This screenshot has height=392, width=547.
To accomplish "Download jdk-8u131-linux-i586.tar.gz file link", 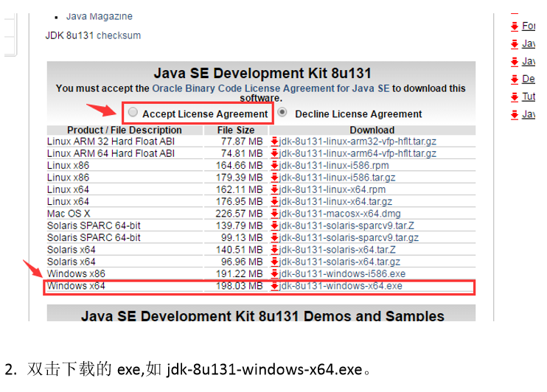I will tap(337, 178).
